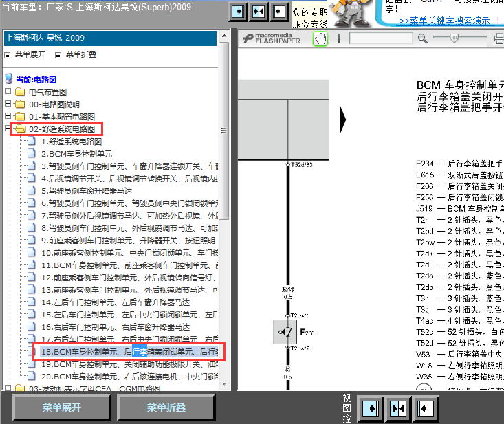
Task: Open 5.驾驶员侧车窗升降器马达 document
Action: pyautogui.click(x=86, y=191)
